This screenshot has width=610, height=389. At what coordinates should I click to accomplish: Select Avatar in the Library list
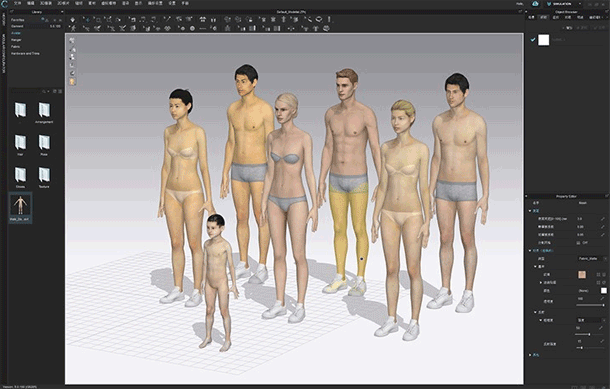16,33
